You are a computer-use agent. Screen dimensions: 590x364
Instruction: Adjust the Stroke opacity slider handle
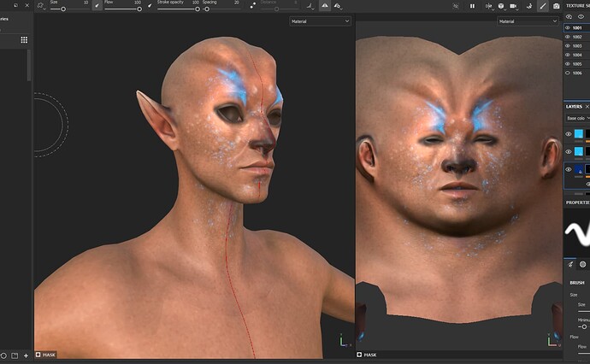click(x=198, y=9)
